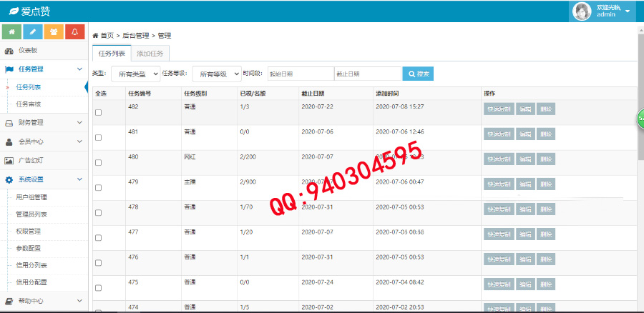Click the red bell notification button
The width and height of the screenshot is (644, 313).
pos(74,32)
